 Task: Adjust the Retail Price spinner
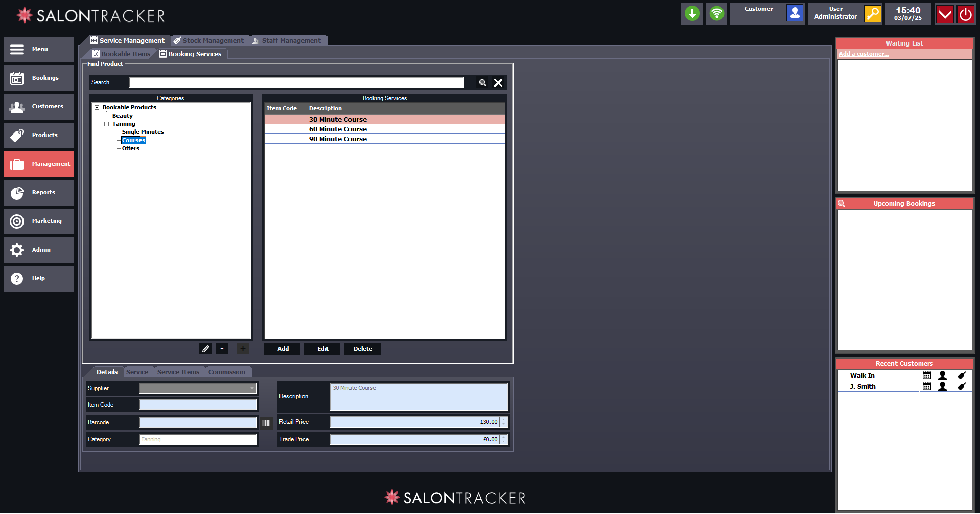coord(503,422)
